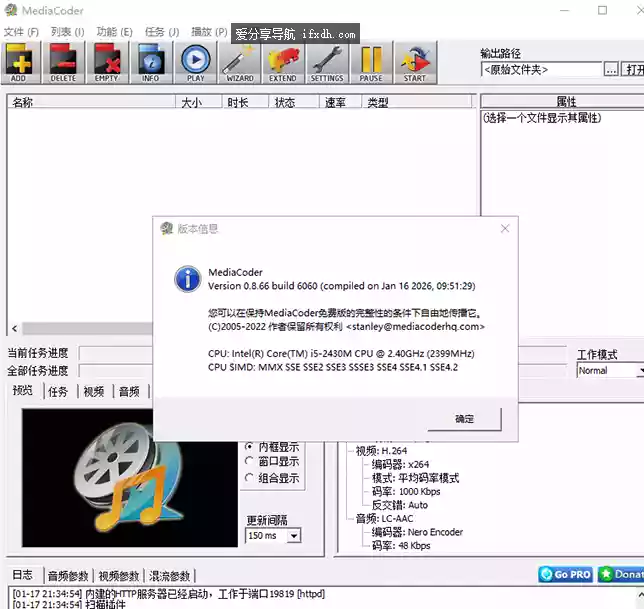Switch to the 音频 tab
This screenshot has height=609, width=644.
[x=129, y=391]
